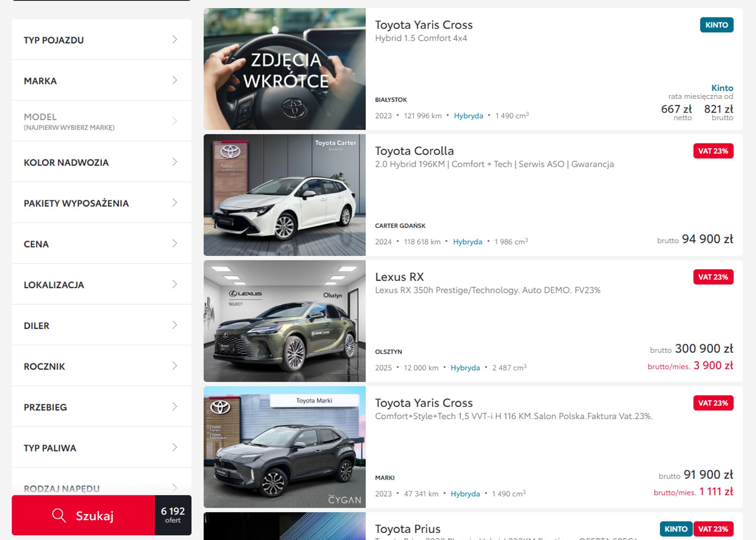756x540 pixels.
Task: Open the TYP PALIWA filter row
Action: click(101, 448)
